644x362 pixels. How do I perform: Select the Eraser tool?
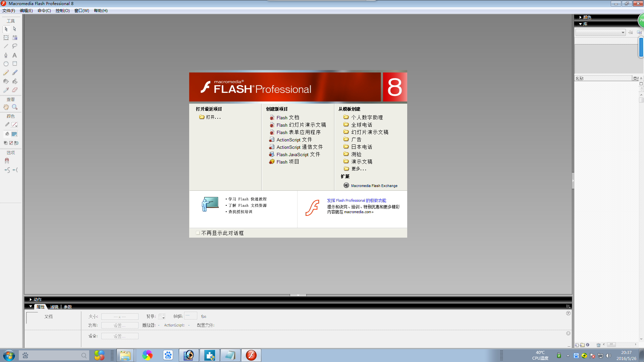coord(15,90)
